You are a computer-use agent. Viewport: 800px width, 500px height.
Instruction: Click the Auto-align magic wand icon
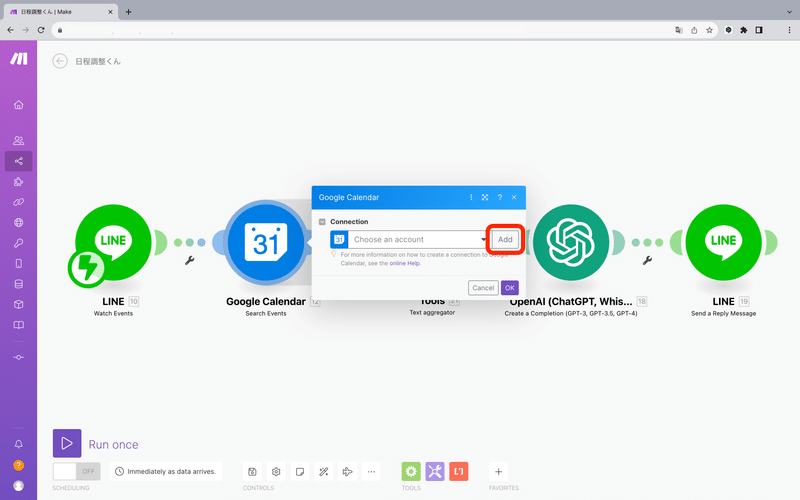(323, 471)
